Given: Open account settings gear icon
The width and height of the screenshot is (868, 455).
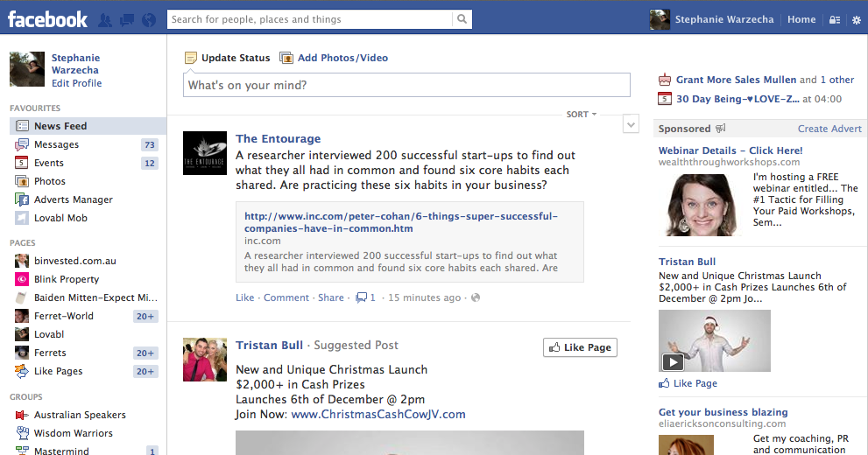Looking at the screenshot, I should pos(857,20).
